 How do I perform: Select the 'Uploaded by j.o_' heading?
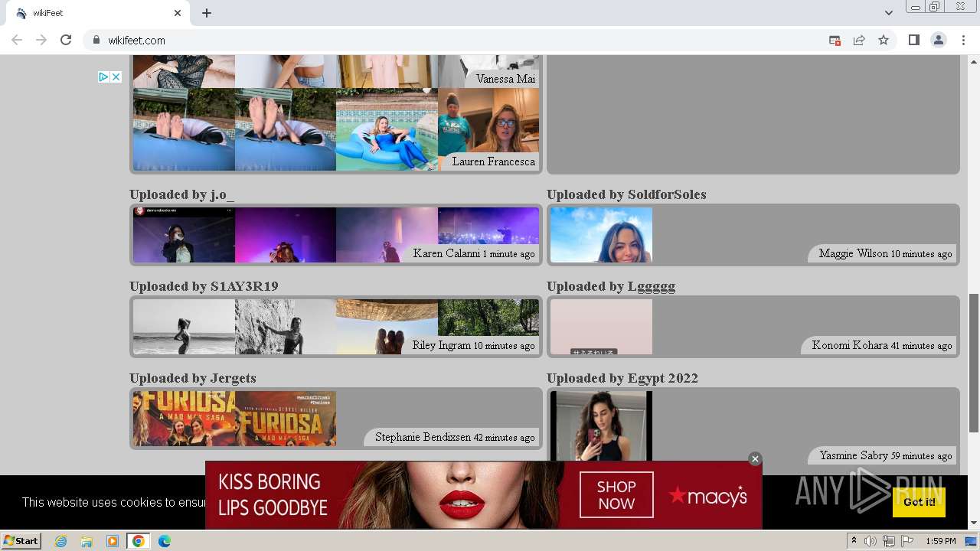pyautogui.click(x=182, y=194)
